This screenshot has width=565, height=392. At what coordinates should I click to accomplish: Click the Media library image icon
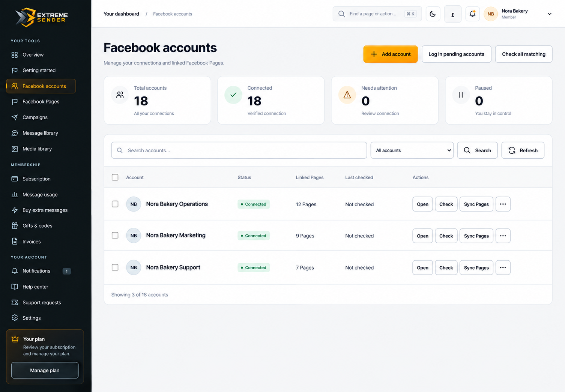pyautogui.click(x=15, y=149)
